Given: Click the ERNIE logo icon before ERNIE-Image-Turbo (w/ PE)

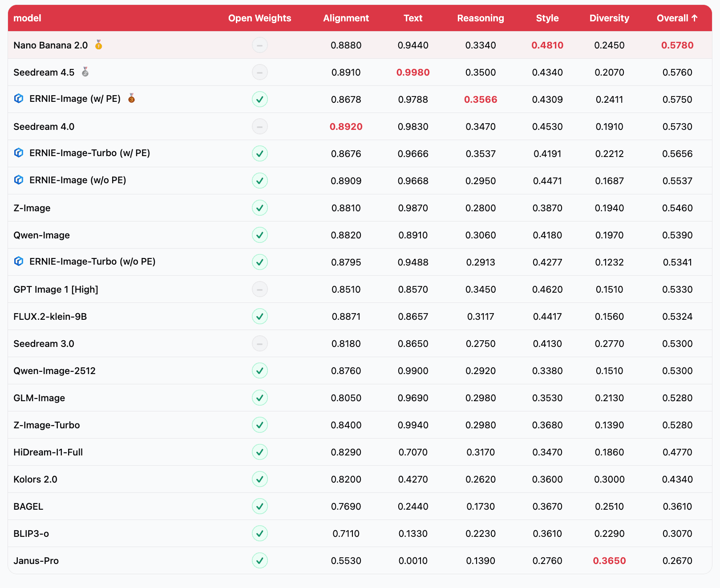Looking at the screenshot, I should [x=19, y=153].
